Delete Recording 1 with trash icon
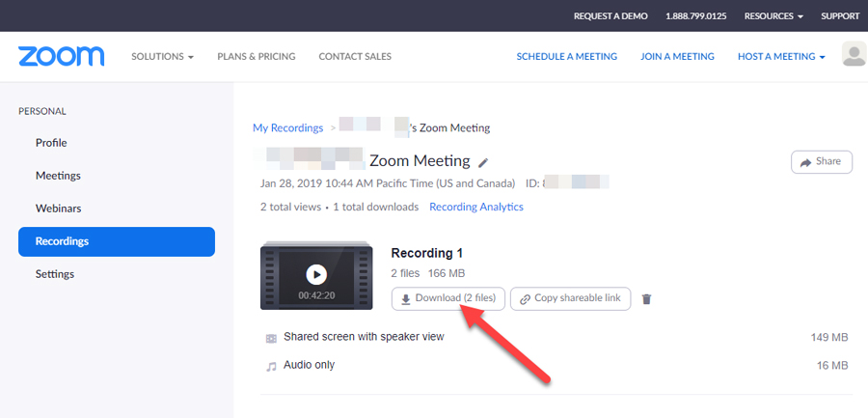 (646, 299)
